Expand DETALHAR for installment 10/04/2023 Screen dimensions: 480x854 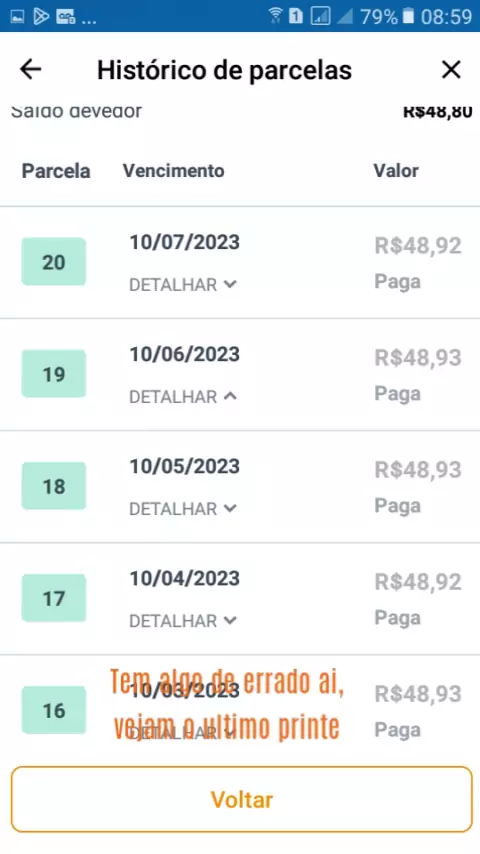coord(183,621)
